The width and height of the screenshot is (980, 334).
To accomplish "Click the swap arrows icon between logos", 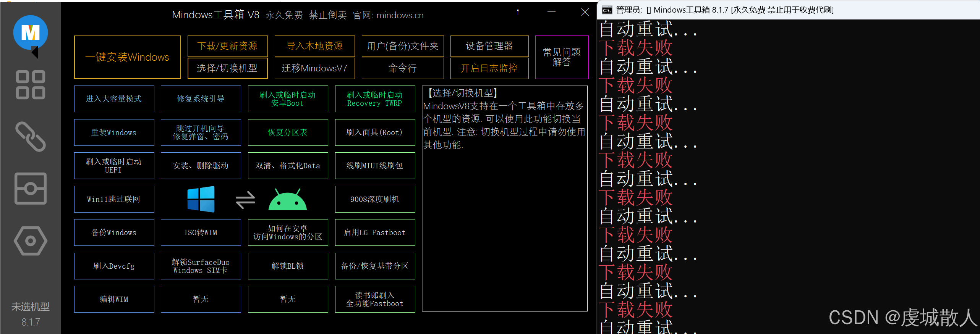I will (245, 200).
